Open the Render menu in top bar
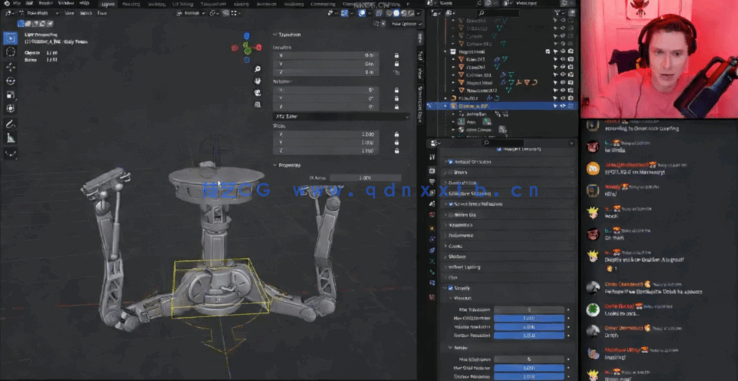The width and height of the screenshot is (738, 381). [x=46, y=3]
